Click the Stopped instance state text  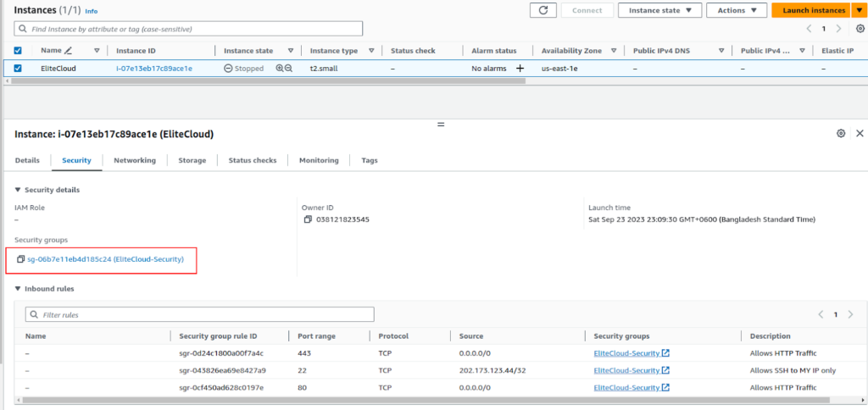point(248,69)
